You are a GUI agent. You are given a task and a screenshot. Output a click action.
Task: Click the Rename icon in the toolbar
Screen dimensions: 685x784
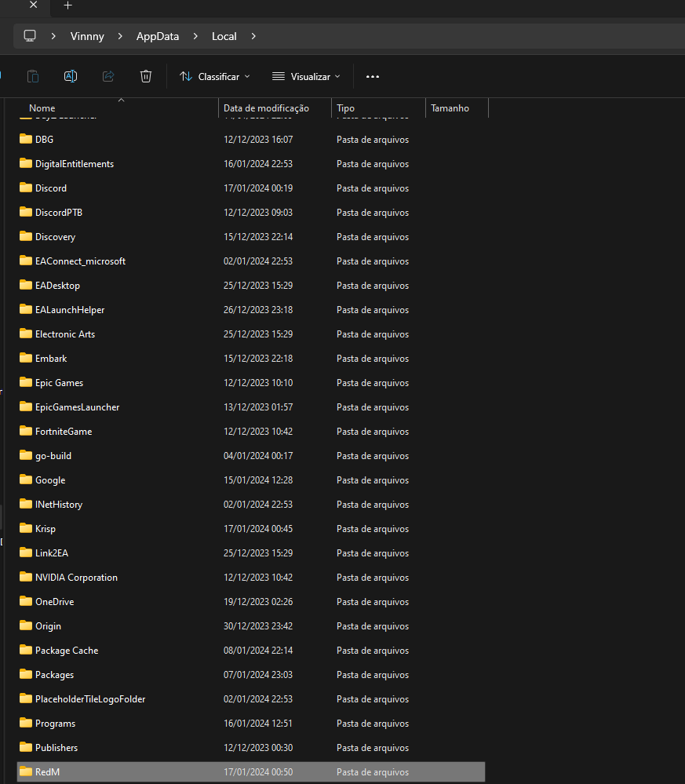[x=71, y=76]
